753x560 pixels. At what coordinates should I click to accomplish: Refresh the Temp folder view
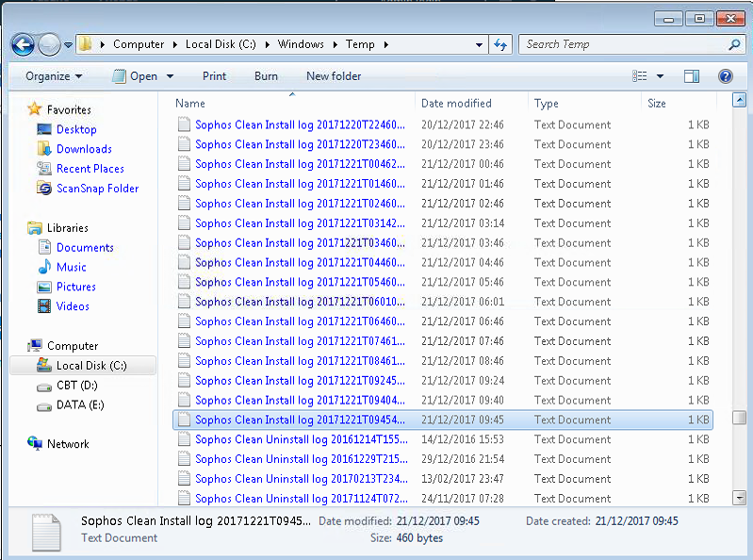(500, 44)
